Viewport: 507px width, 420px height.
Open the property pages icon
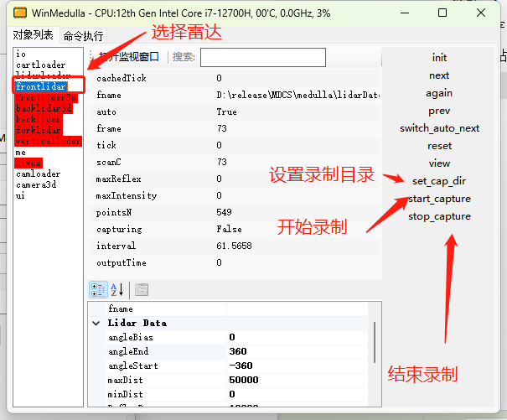[142, 289]
